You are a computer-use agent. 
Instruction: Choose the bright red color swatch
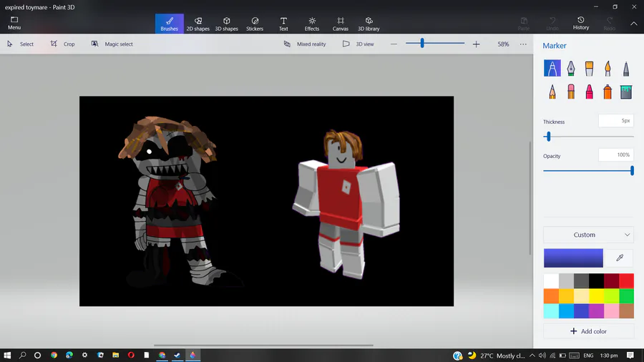pos(626,281)
